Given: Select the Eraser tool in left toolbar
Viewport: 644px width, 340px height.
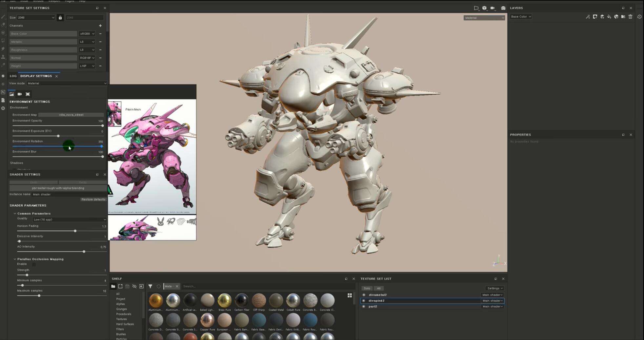Looking at the screenshot, I should (3, 25).
